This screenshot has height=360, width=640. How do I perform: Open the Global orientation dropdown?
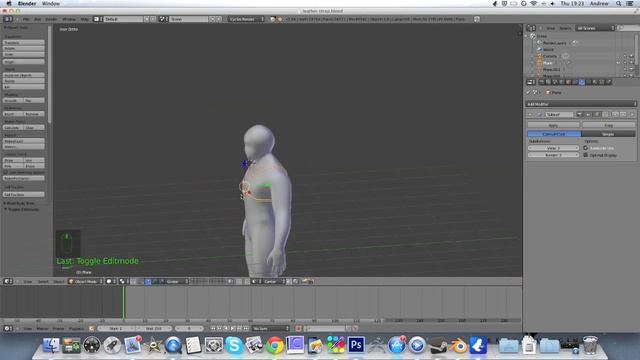tap(177, 281)
